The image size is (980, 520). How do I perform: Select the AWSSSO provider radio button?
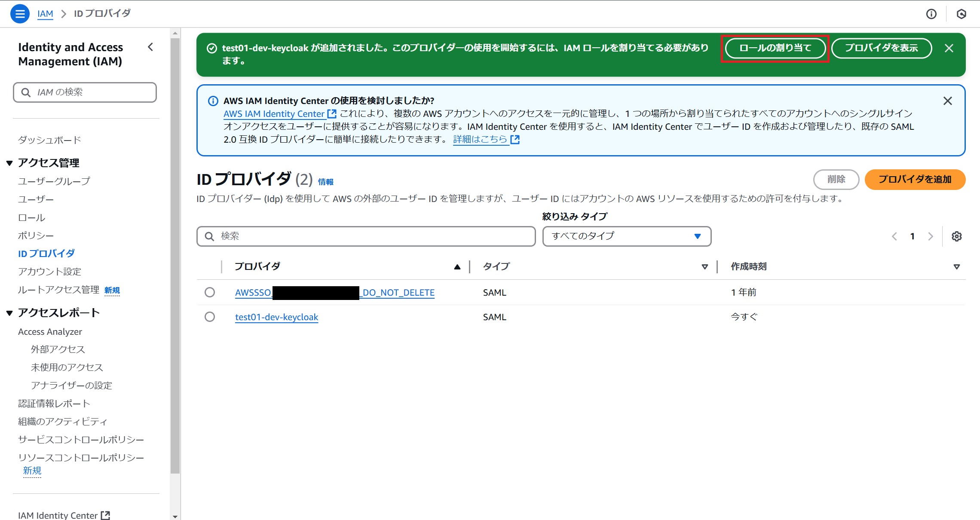coord(210,292)
